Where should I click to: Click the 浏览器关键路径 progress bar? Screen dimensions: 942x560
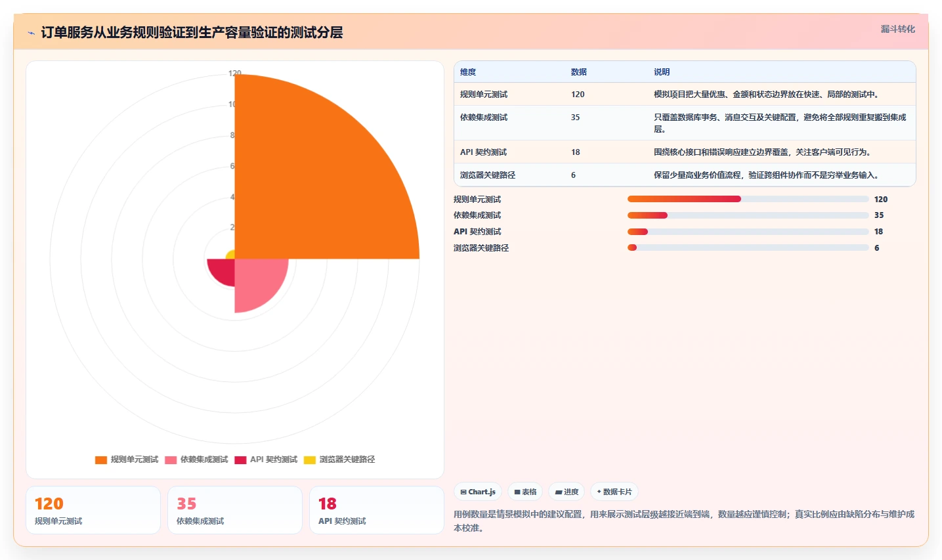(x=748, y=248)
